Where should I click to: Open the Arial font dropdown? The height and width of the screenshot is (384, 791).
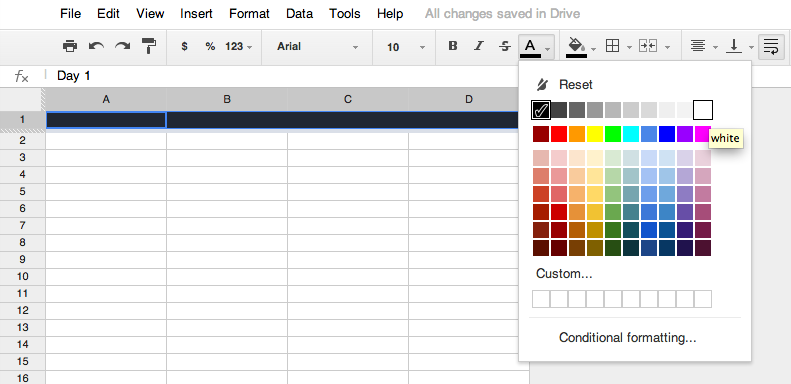[317, 46]
